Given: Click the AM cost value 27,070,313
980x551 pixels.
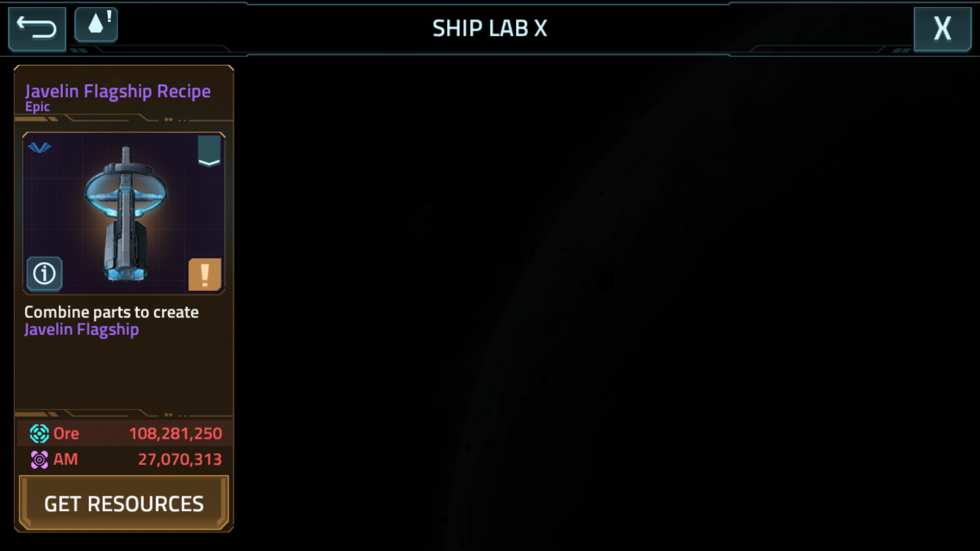Looking at the screenshot, I should (180, 460).
